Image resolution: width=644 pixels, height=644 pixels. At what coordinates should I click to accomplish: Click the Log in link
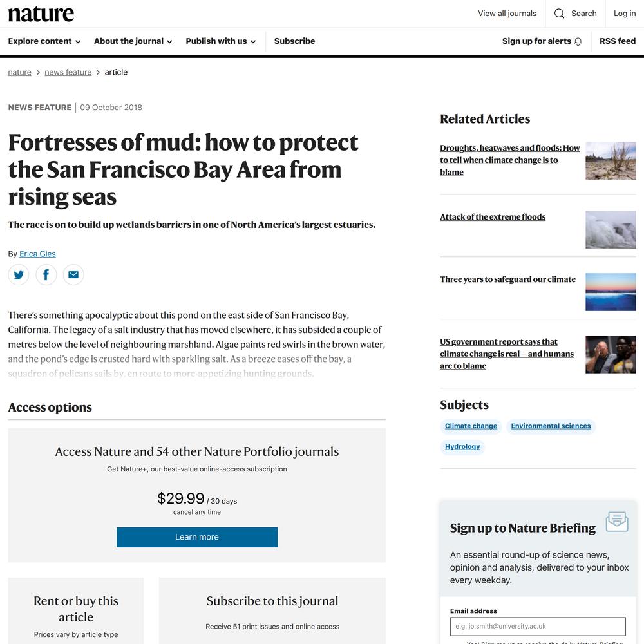[625, 14]
